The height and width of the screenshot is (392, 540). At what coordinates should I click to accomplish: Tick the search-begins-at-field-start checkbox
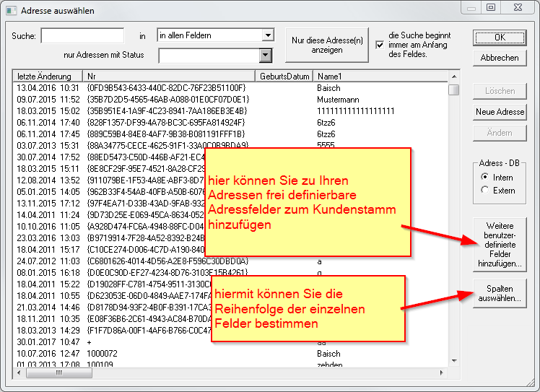point(380,45)
